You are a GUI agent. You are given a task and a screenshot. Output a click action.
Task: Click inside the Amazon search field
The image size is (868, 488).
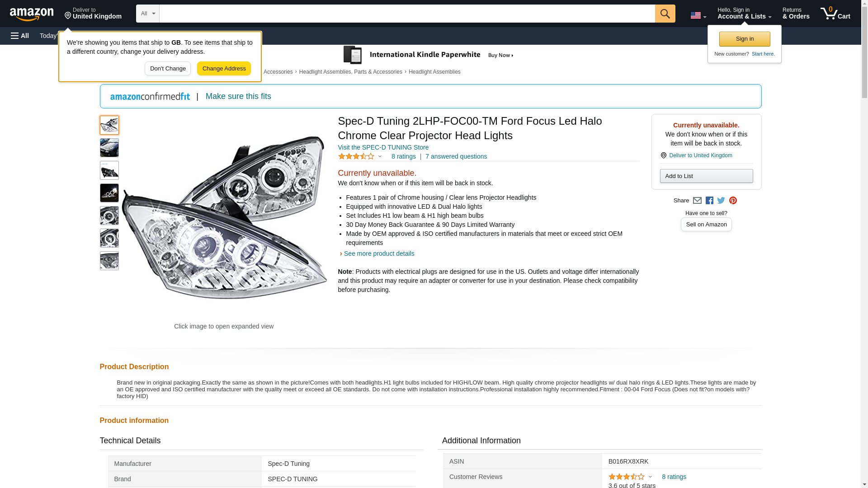[407, 14]
